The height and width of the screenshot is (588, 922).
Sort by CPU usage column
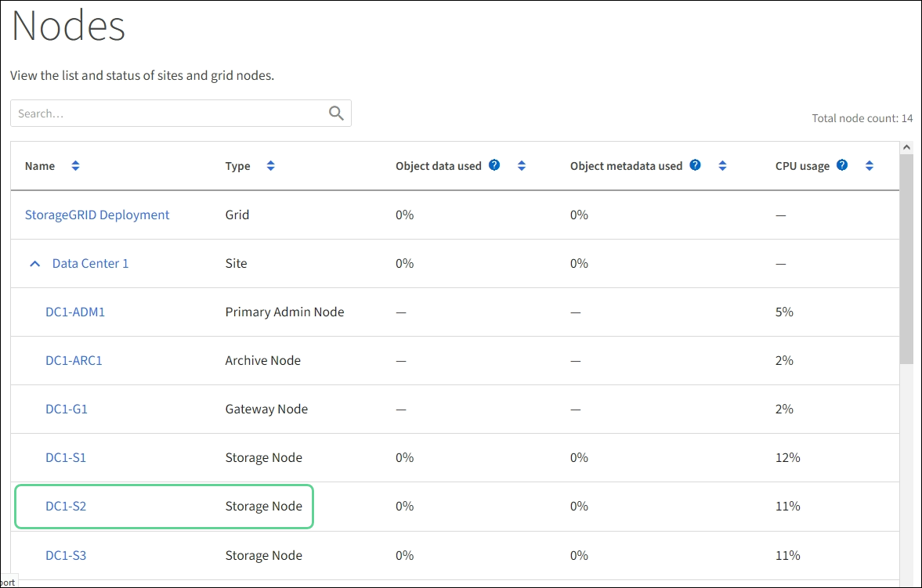(x=869, y=166)
